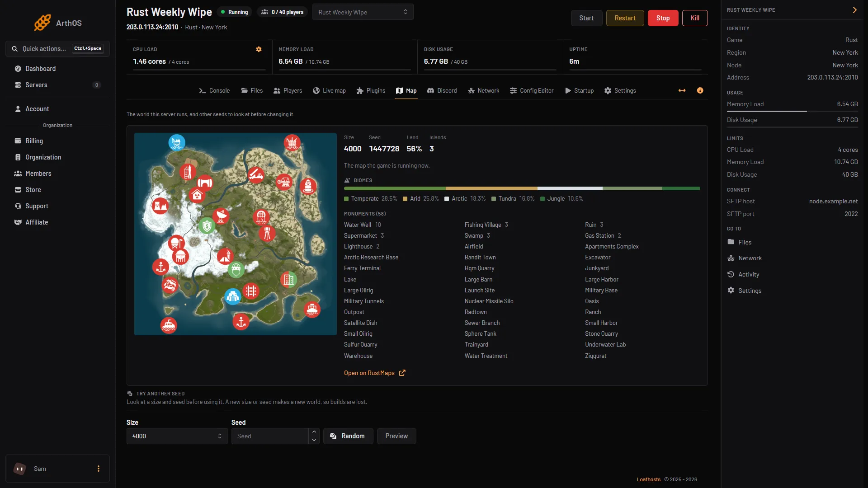Go to Servers in the sidebar
This screenshot has height=488, width=868.
click(x=57, y=85)
